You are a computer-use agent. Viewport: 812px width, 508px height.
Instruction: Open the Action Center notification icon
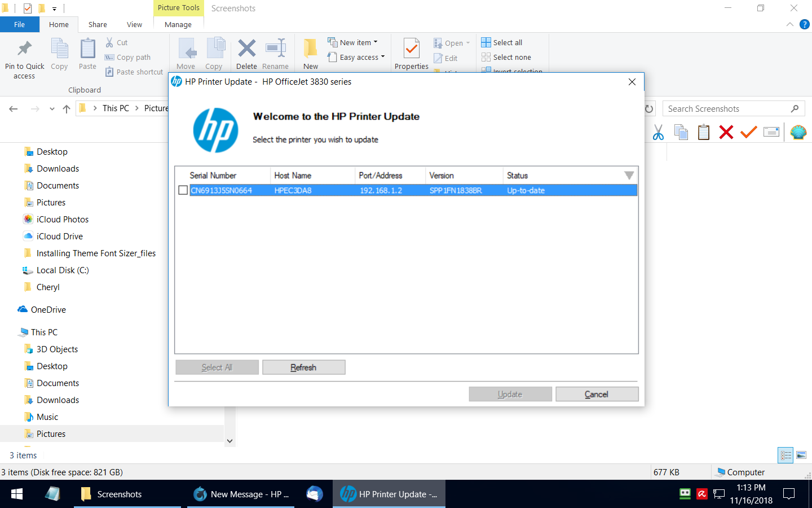(789, 494)
